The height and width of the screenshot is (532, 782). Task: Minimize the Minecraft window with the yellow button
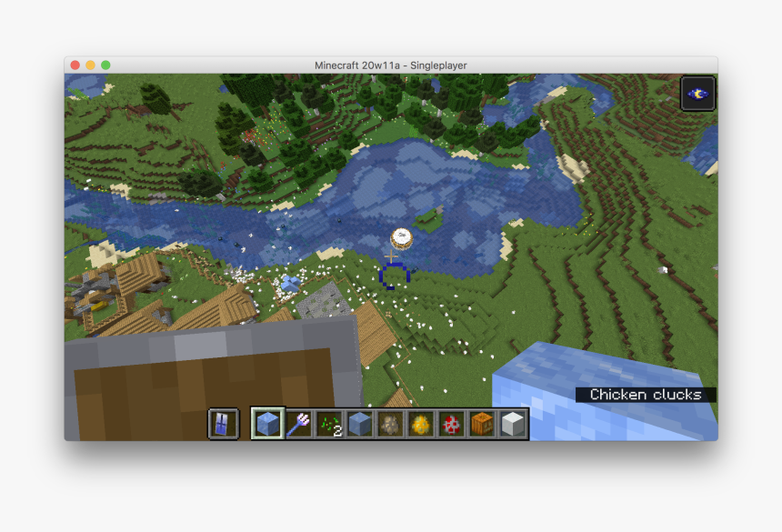[90, 65]
